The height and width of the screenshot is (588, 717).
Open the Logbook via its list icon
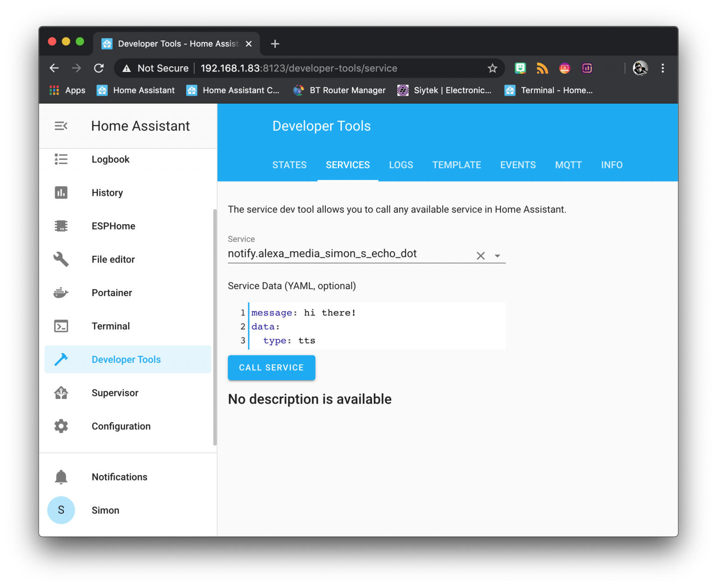tap(61, 159)
